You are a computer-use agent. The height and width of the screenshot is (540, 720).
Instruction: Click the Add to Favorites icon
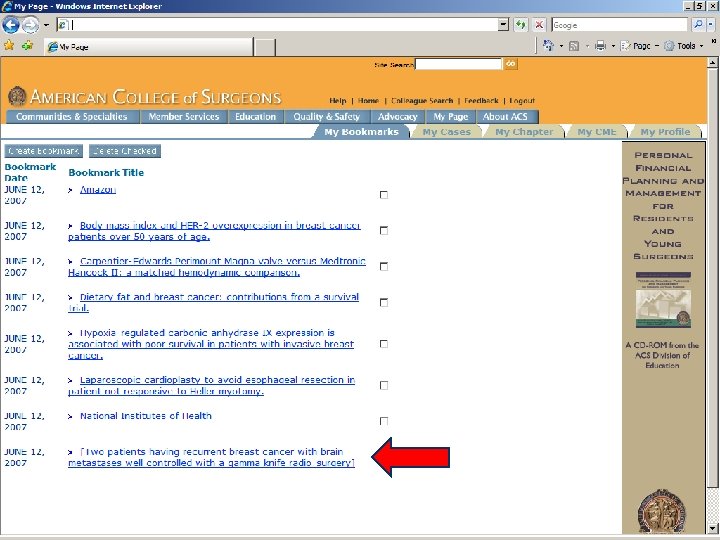point(28,45)
